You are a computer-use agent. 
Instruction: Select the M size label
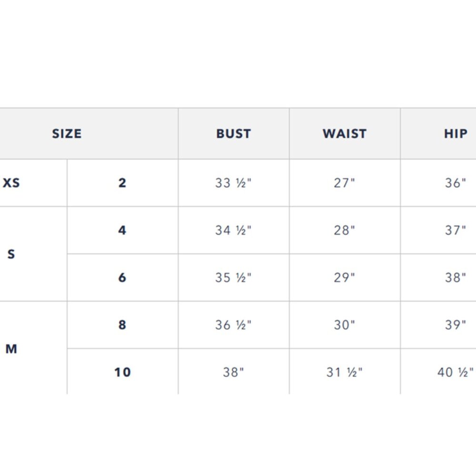11,348
